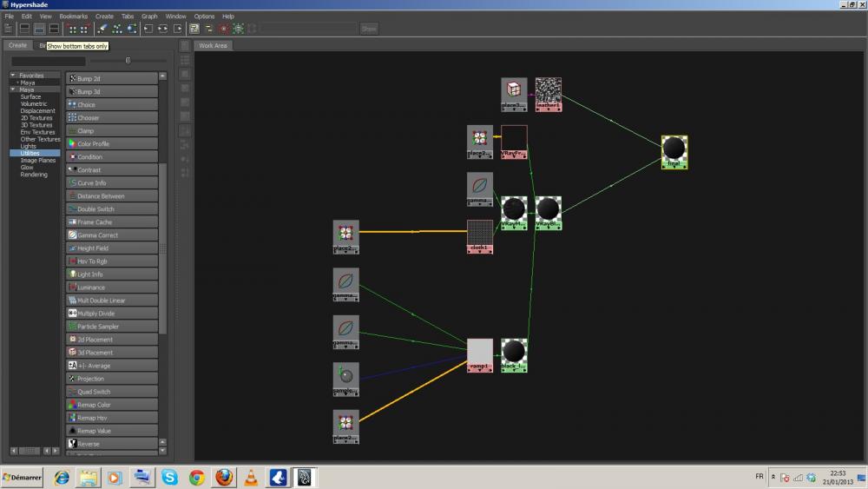Screen dimensions: 868x489
Task: Click Show top and bottom tabs icon
Action: tap(54, 29)
